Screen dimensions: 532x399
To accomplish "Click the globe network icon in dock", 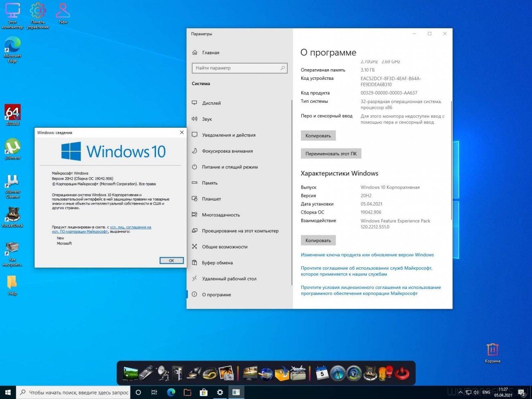I will [266, 373].
